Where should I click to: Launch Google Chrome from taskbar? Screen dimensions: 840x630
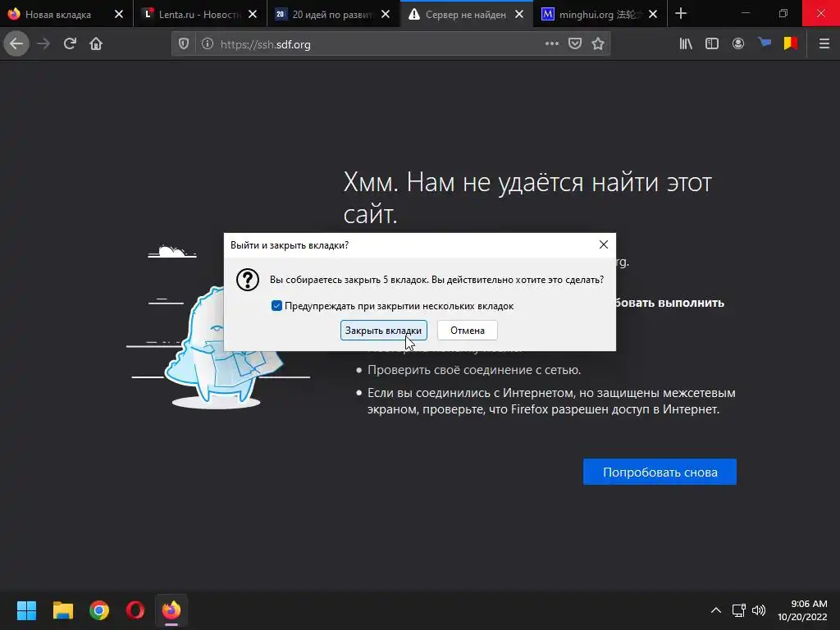[x=99, y=610]
